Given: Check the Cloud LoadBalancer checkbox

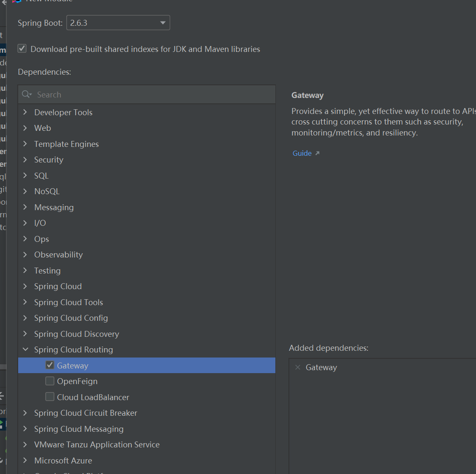Looking at the screenshot, I should tap(50, 397).
